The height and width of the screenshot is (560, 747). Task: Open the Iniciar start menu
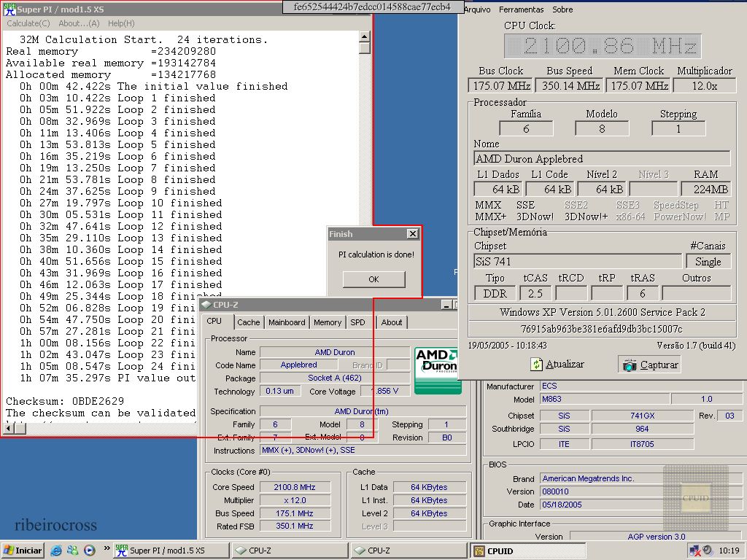point(23,551)
